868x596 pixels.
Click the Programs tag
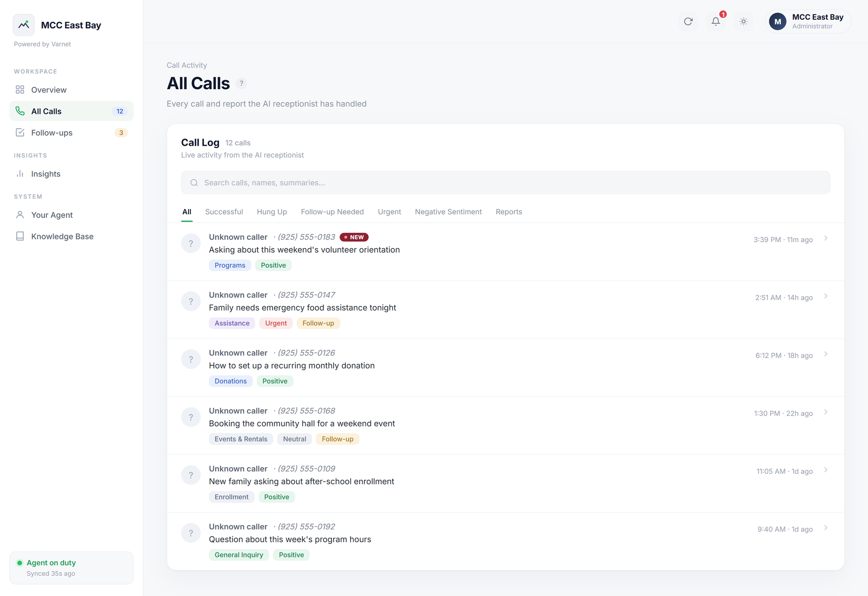[230, 265]
